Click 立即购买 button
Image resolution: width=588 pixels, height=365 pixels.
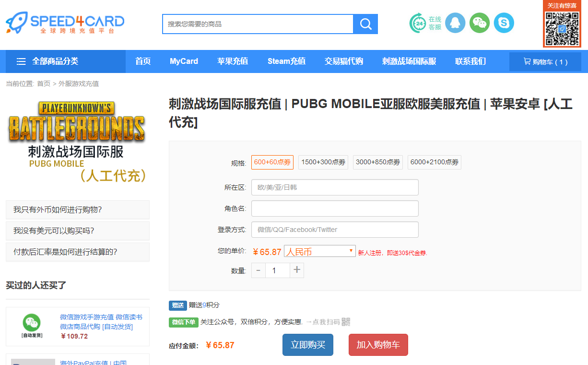pos(308,345)
